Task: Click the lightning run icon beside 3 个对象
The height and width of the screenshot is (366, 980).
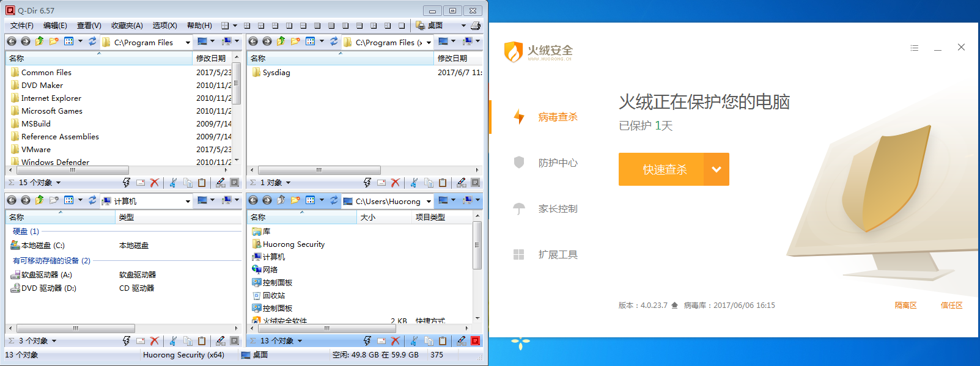Action: [x=126, y=340]
